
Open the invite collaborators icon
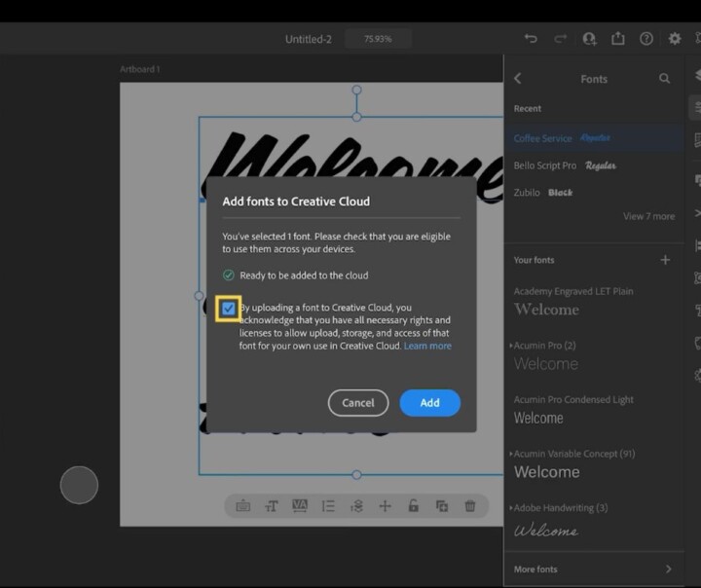[589, 39]
